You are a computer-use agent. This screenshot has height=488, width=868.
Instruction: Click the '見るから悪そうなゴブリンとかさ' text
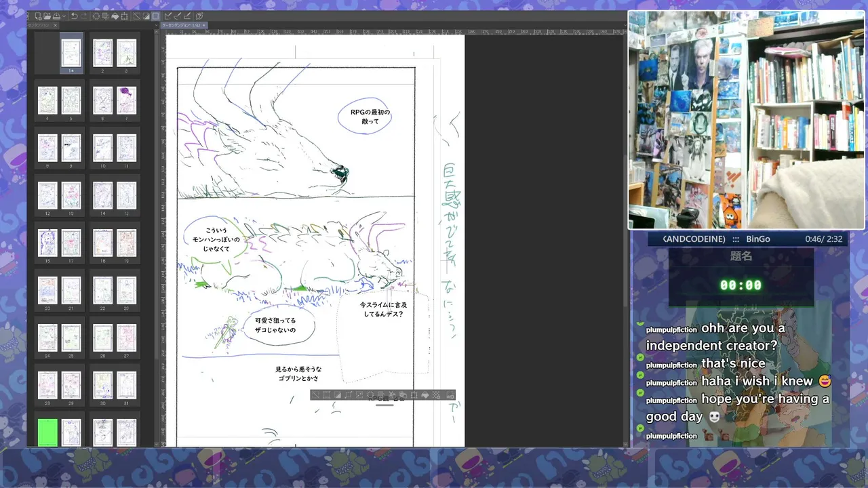click(297, 373)
